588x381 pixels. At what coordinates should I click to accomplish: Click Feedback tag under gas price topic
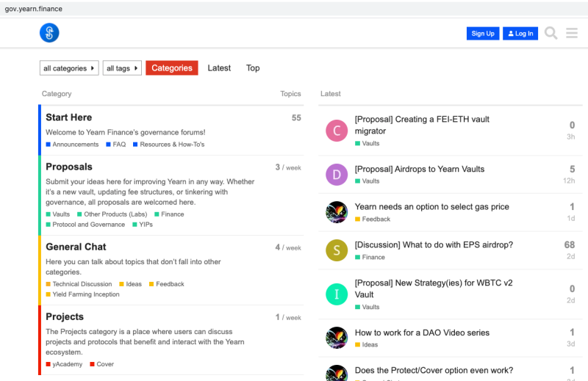[x=373, y=219]
